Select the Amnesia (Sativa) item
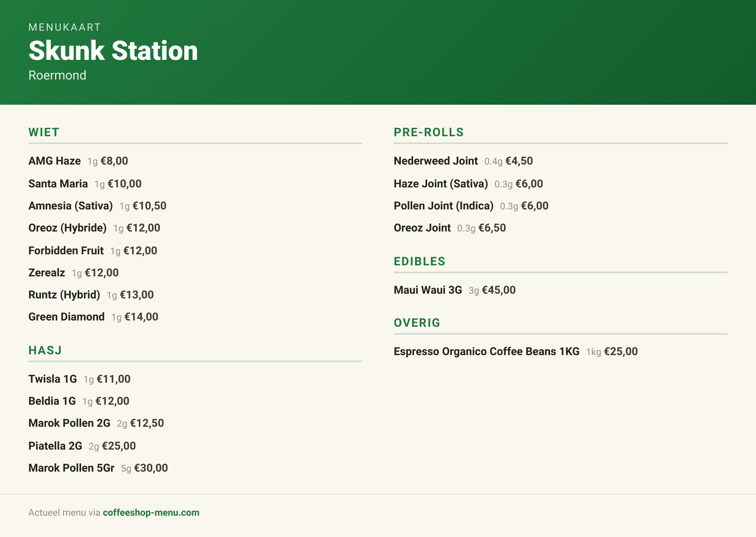756x537 pixels. pyautogui.click(x=70, y=206)
